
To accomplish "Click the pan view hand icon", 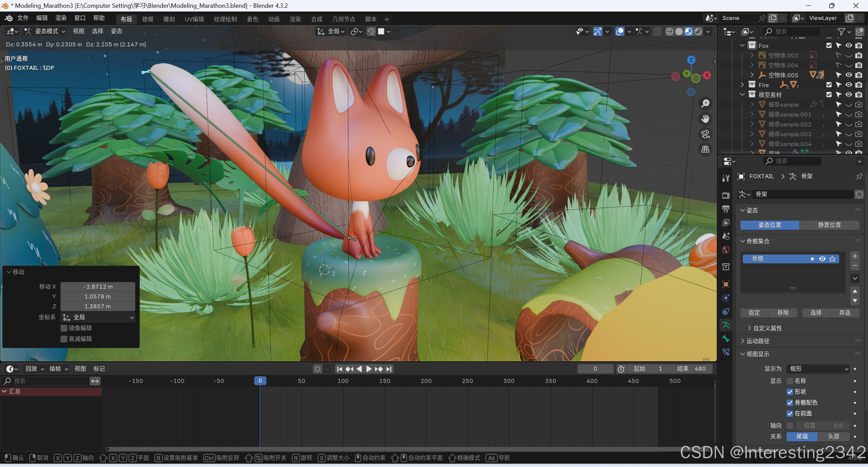I will [706, 119].
